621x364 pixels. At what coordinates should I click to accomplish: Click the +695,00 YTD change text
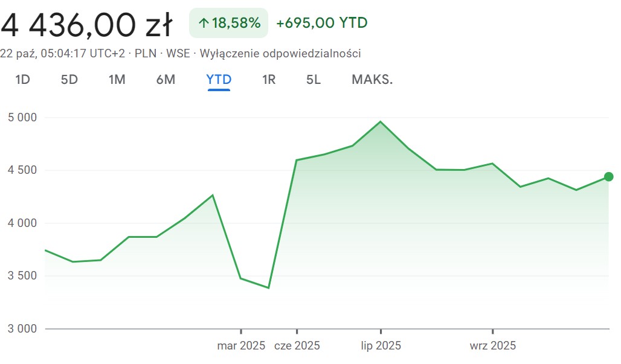coord(322,24)
